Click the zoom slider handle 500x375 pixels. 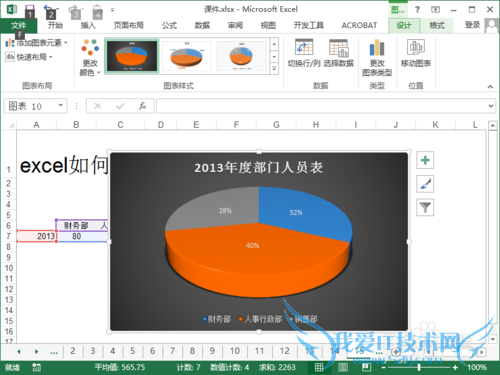(x=419, y=367)
